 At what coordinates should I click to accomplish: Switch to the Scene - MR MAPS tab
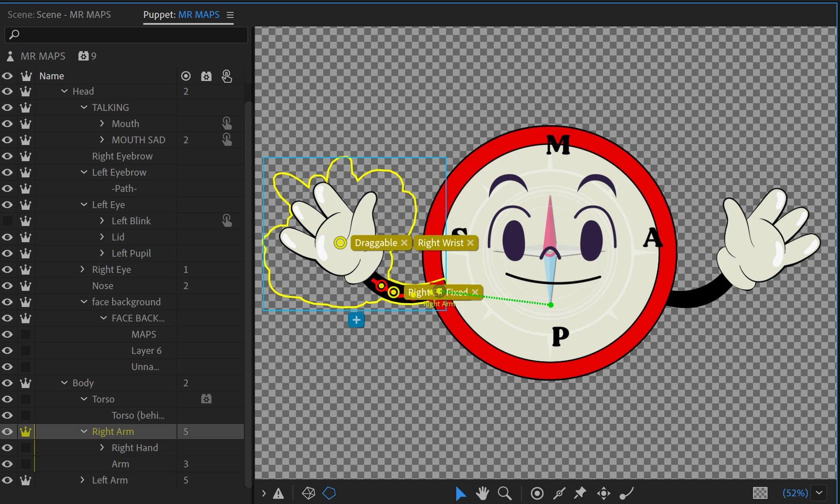(59, 14)
